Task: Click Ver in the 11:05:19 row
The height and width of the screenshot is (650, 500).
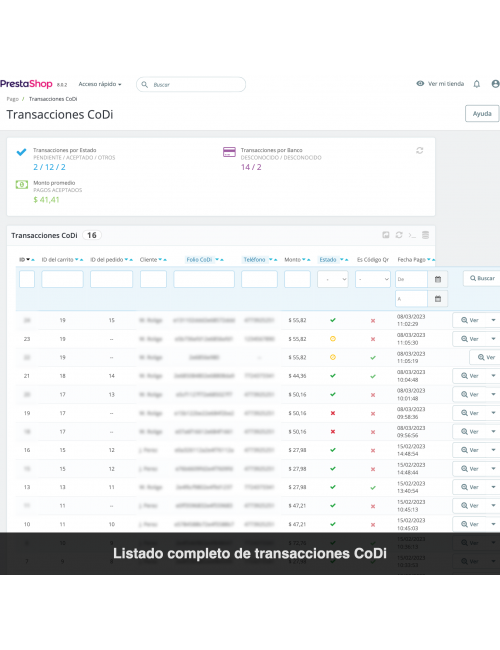Action: click(x=486, y=357)
